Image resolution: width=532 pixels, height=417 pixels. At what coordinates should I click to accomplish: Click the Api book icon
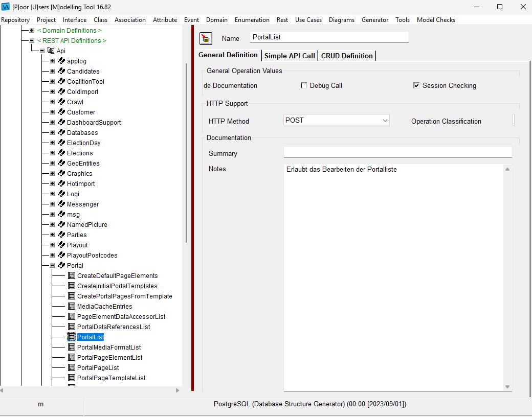(x=51, y=51)
